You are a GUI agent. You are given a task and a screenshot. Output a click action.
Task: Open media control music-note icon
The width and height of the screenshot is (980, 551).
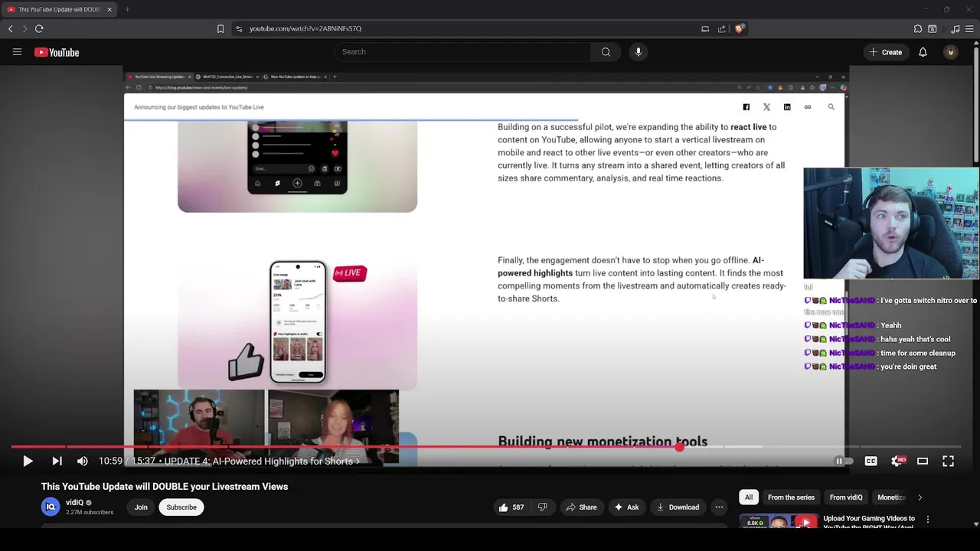pyautogui.click(x=955, y=28)
